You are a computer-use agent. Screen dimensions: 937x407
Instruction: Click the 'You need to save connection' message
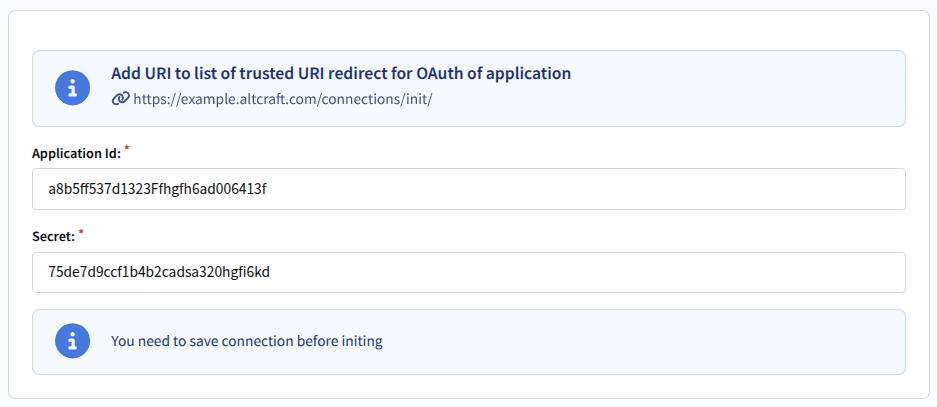[246, 341]
